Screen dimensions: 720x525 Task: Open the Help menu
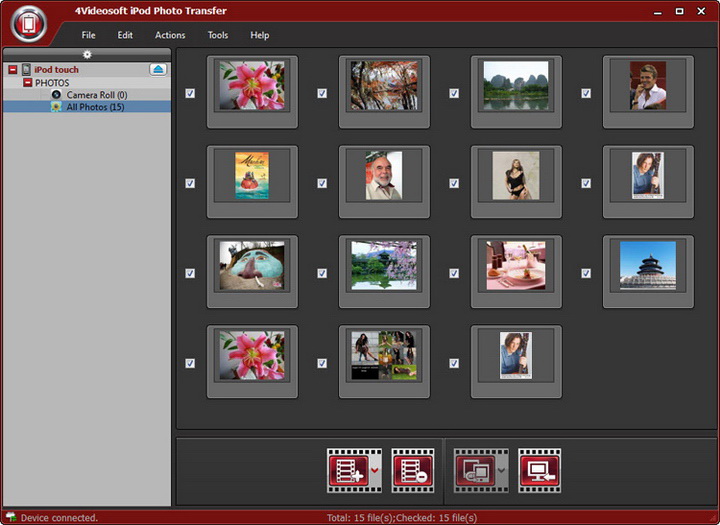tap(259, 35)
